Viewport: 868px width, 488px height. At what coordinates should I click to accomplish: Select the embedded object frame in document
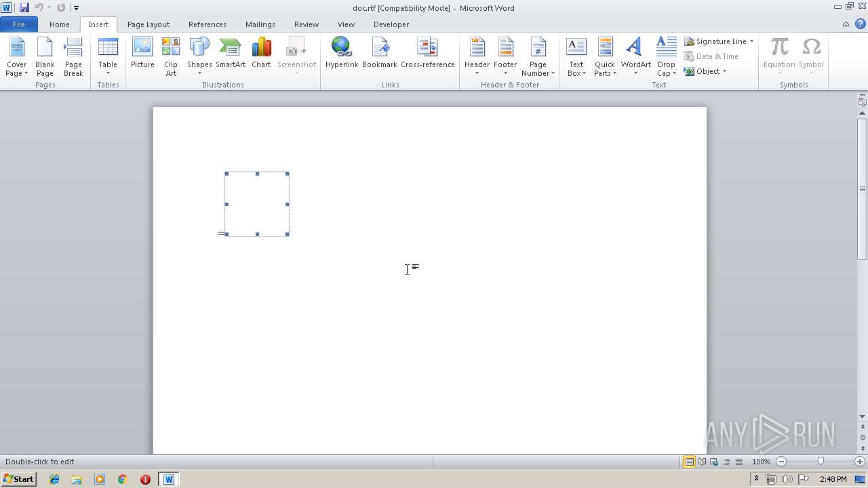coord(257,204)
